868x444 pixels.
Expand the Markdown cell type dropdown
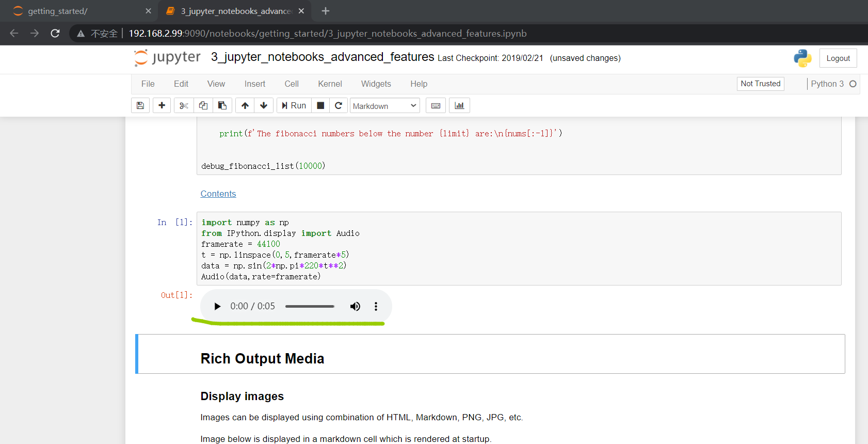pyautogui.click(x=385, y=106)
